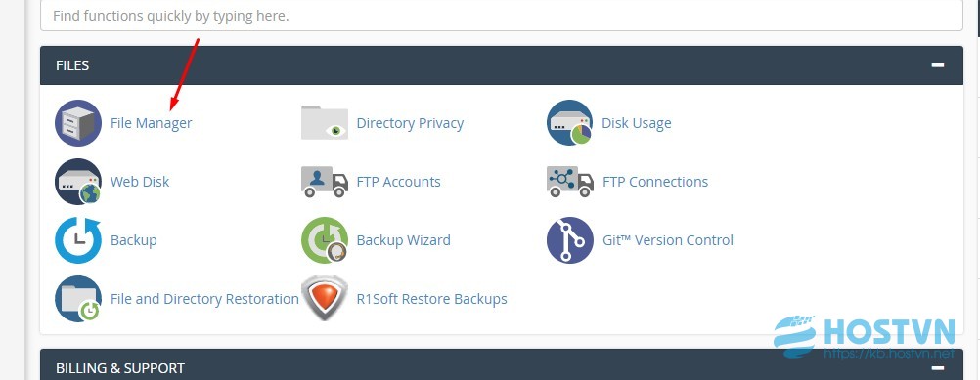Viewport: 980px width, 380px height.
Task: Open the Git™ Version Control text link
Action: [x=667, y=240]
